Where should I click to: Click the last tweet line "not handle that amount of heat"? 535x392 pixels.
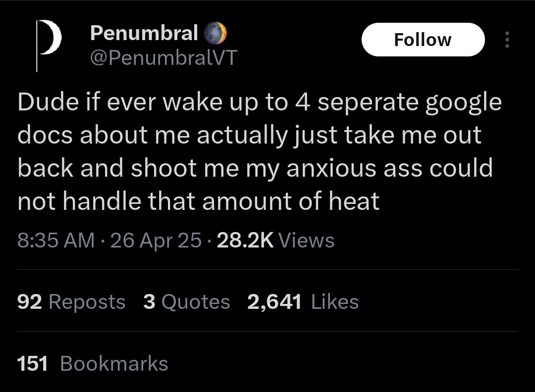point(198,201)
